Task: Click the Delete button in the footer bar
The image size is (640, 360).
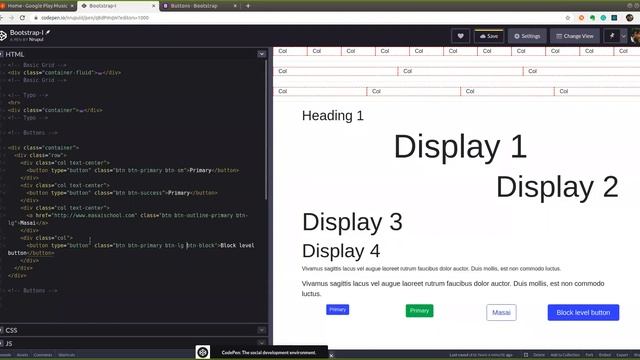Action: click(x=539, y=355)
